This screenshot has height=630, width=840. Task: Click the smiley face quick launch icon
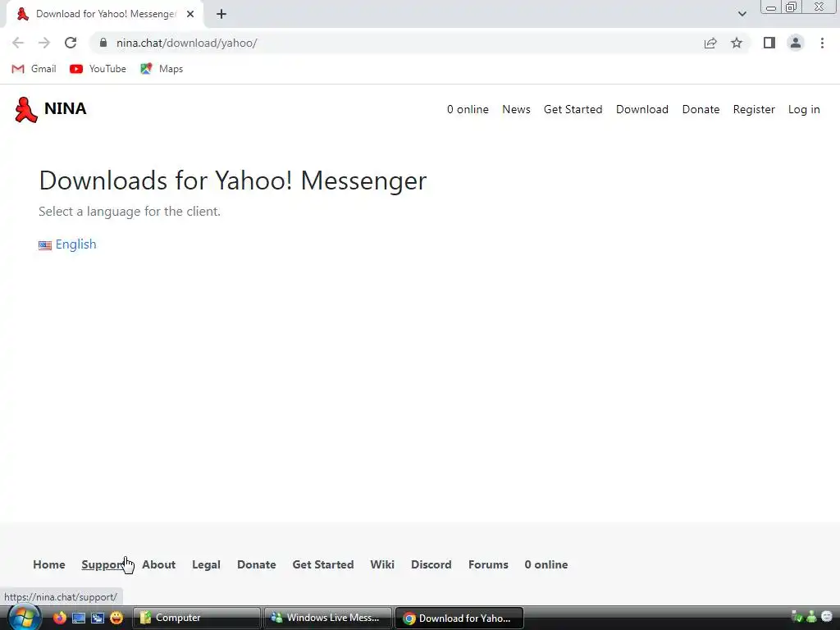(x=116, y=618)
